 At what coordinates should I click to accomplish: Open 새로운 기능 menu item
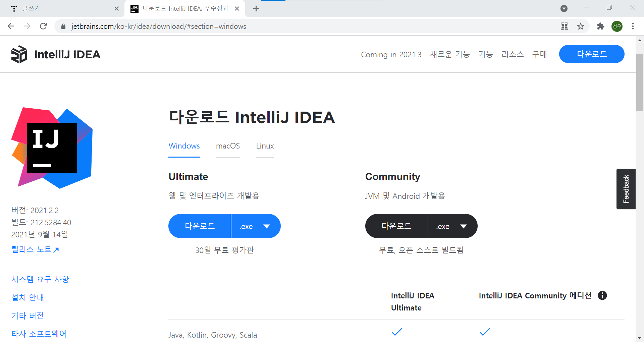tap(450, 54)
